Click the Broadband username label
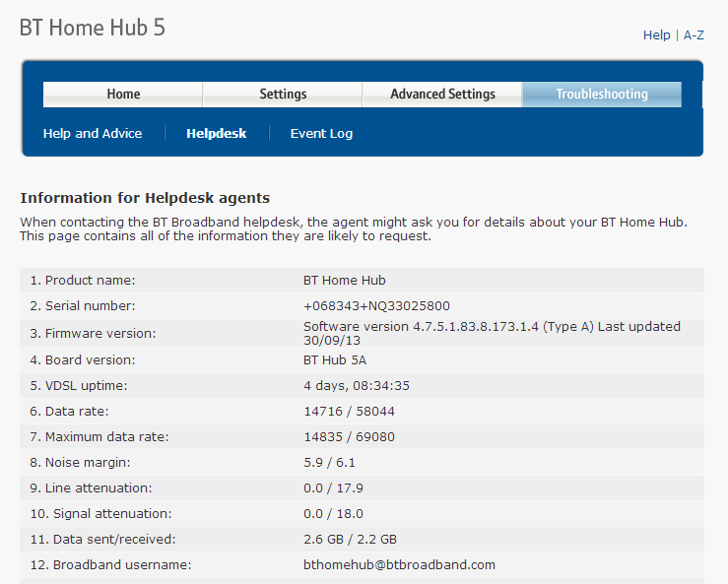The height and width of the screenshot is (584, 728). [110, 564]
